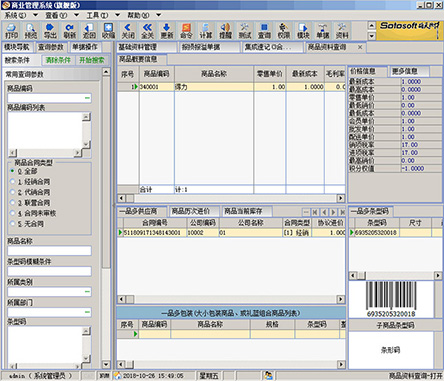The image size is (444, 381).
Task: Click the 清除条件 clear conditions button
Action: (58, 60)
